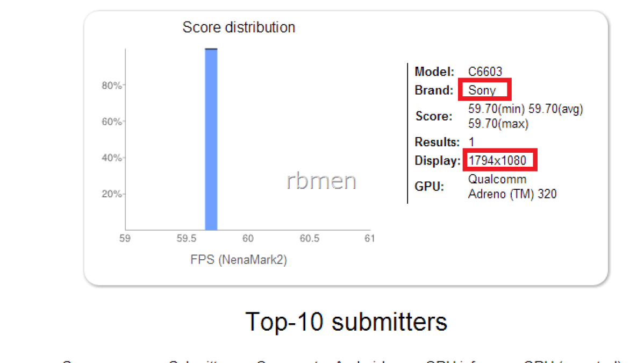Click the rbmen watermark text
The width and height of the screenshot is (644, 363).
(x=321, y=181)
